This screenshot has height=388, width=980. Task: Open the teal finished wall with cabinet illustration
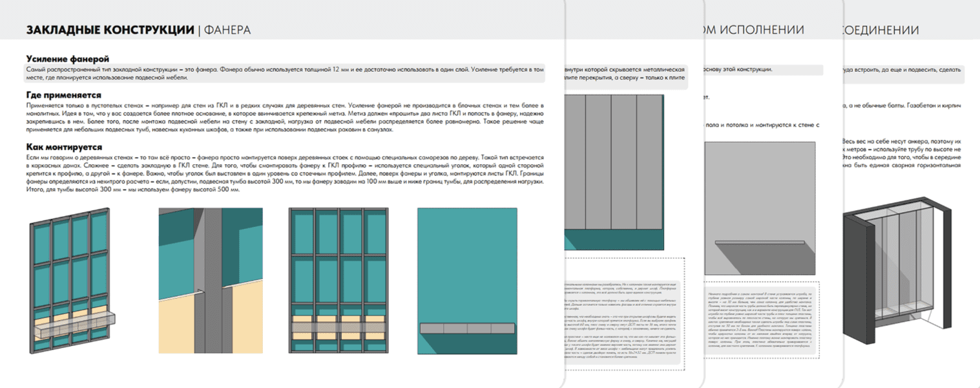(x=468, y=281)
